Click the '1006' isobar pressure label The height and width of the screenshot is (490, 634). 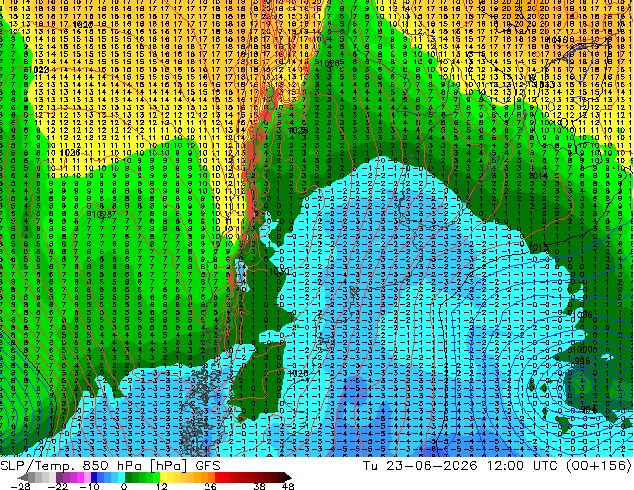pyautogui.click(x=583, y=315)
